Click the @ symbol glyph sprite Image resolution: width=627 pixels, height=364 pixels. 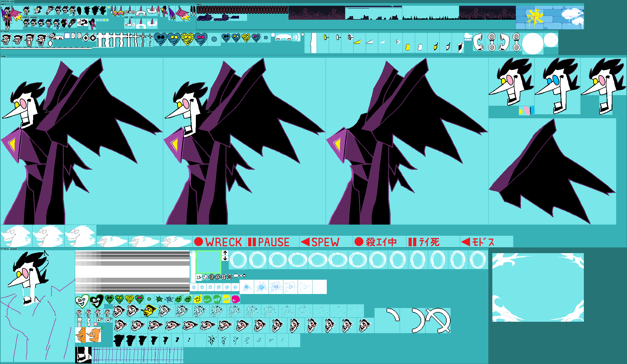pyautogui.click(x=212, y=277)
